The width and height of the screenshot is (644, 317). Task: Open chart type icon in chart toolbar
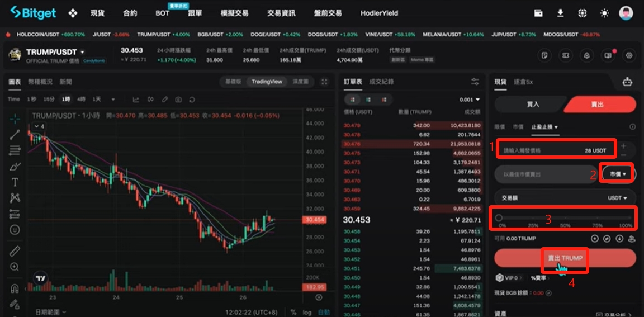click(x=136, y=100)
